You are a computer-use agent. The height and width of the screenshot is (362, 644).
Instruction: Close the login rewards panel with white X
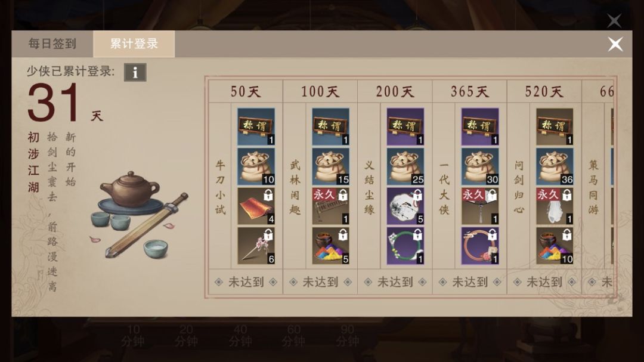click(x=615, y=44)
